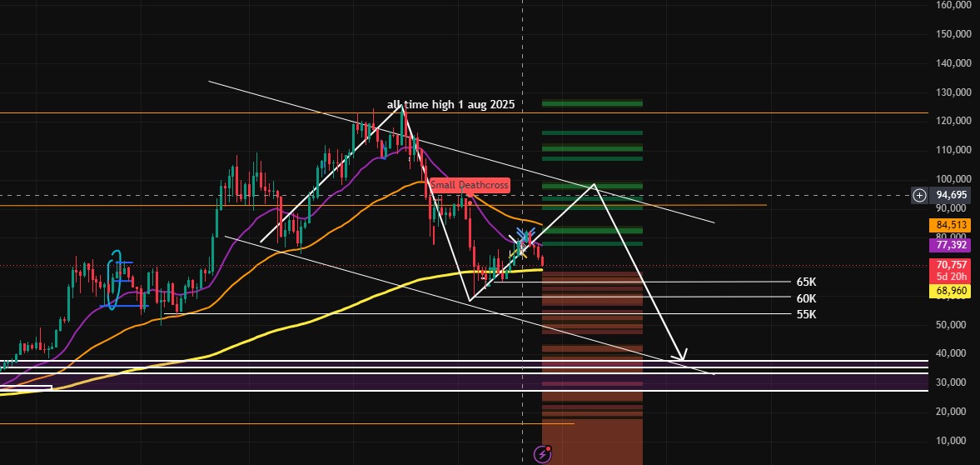
Task: Click the 94,695 crosshair price label
Action: 951,195
